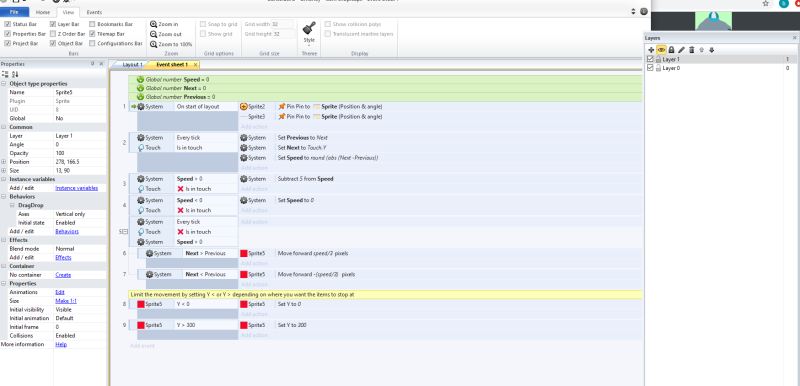Select the Event sheet 1 tab

(171, 65)
